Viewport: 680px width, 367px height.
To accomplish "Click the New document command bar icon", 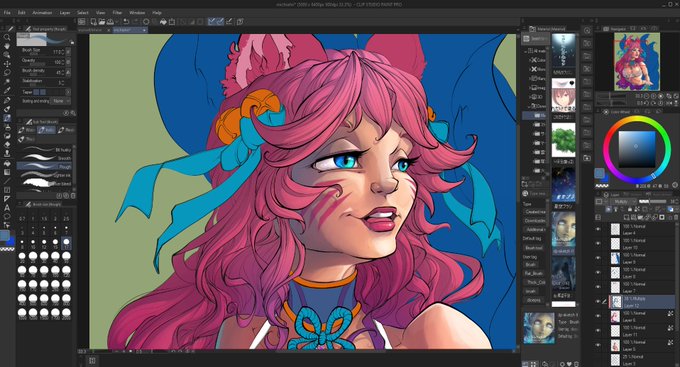I will pos(93,21).
